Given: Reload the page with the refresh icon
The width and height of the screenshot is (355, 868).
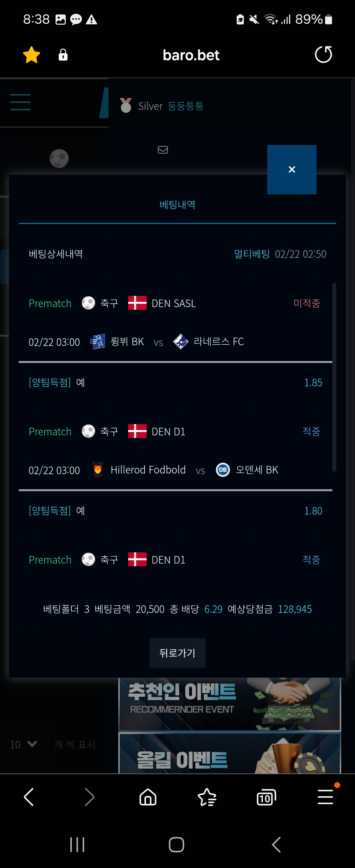Looking at the screenshot, I should pos(323,55).
